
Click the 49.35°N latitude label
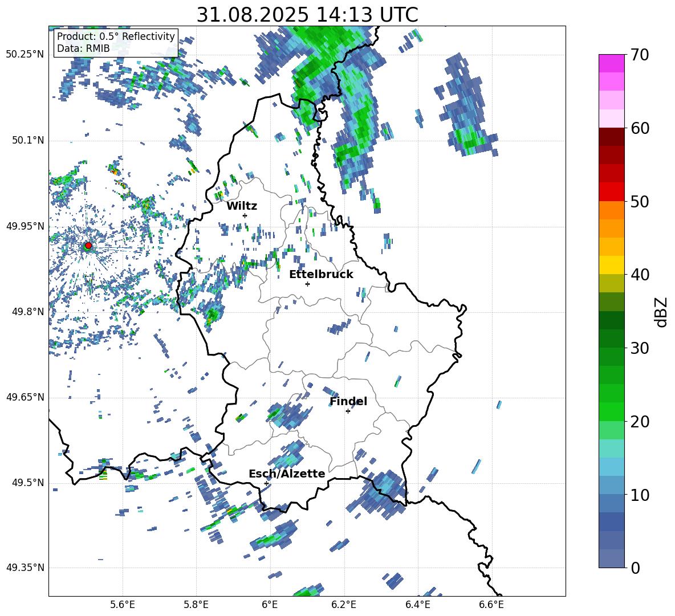tap(25, 568)
